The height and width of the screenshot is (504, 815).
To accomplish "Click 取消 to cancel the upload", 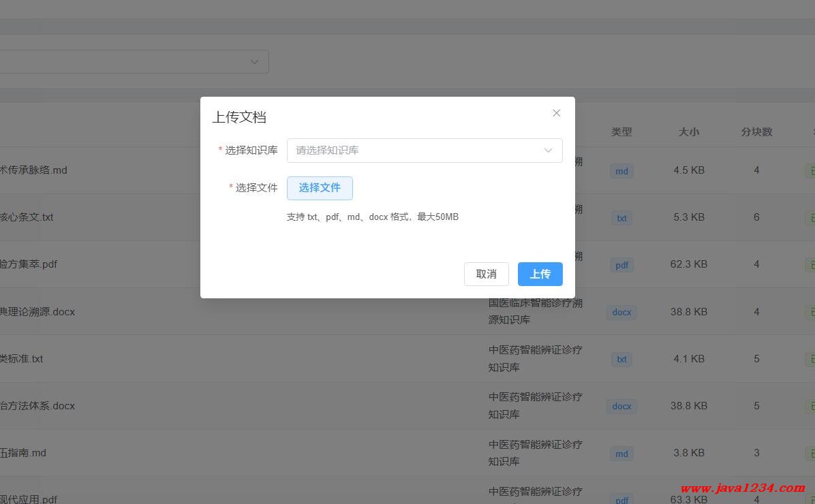I will (486, 274).
